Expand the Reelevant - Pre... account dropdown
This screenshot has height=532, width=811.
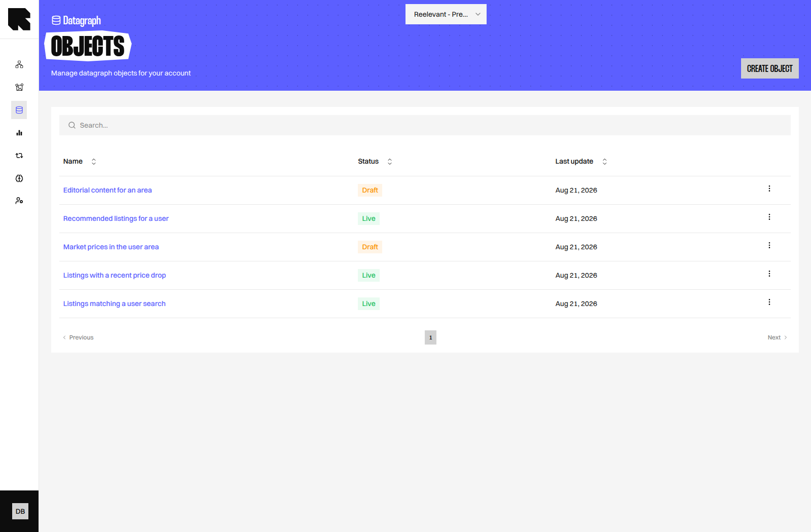click(446, 14)
